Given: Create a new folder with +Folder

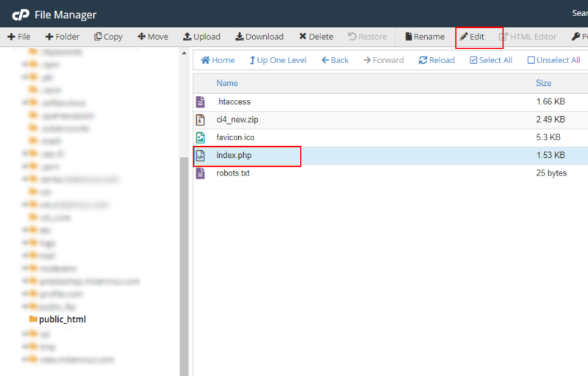Looking at the screenshot, I should pyautogui.click(x=62, y=37).
